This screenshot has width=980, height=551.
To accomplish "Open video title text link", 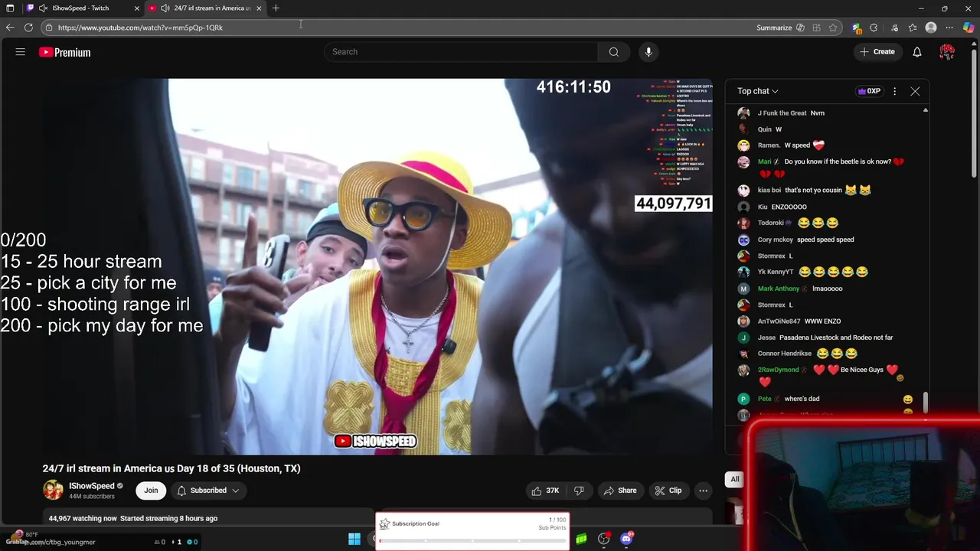I will click(171, 468).
